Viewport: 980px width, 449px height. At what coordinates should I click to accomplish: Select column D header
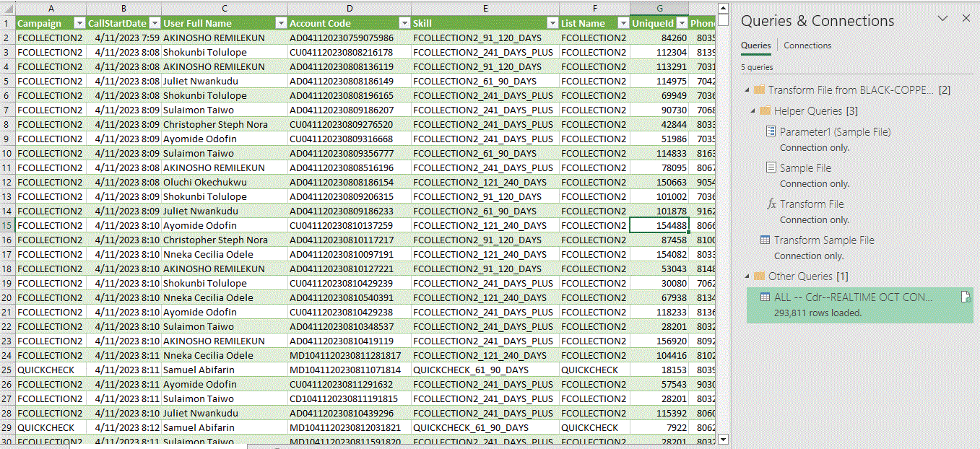pos(350,8)
